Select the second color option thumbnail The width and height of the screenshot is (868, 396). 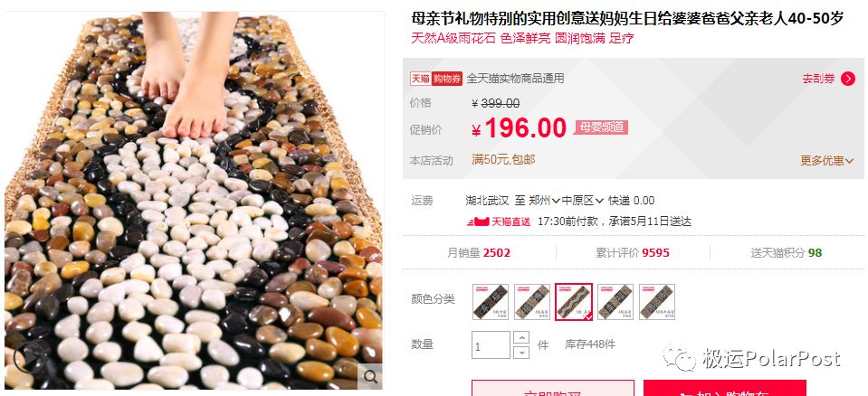pyautogui.click(x=532, y=302)
